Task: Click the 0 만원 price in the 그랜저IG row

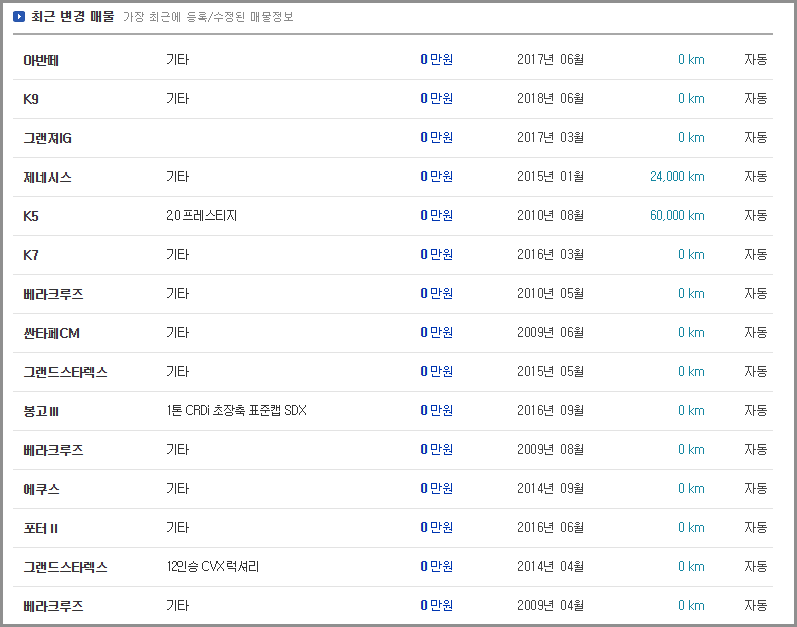Action: coord(437,138)
